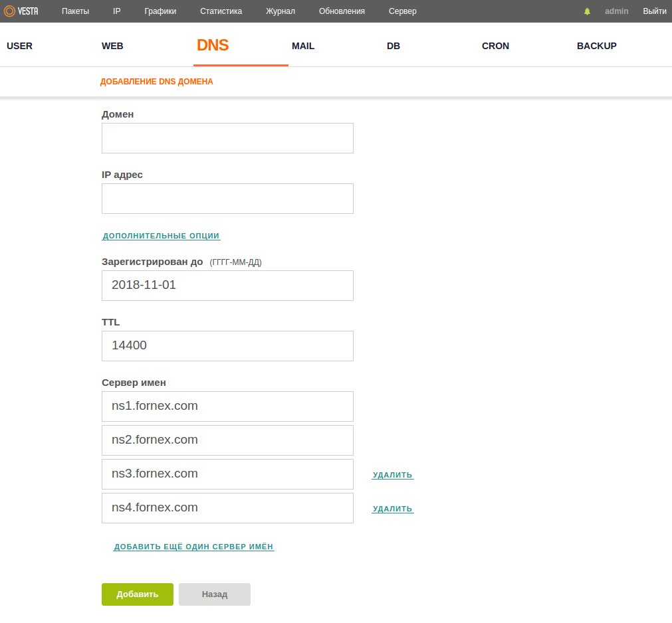
Task: Click Добавить ещё один сервер имён link
Action: pos(193,547)
